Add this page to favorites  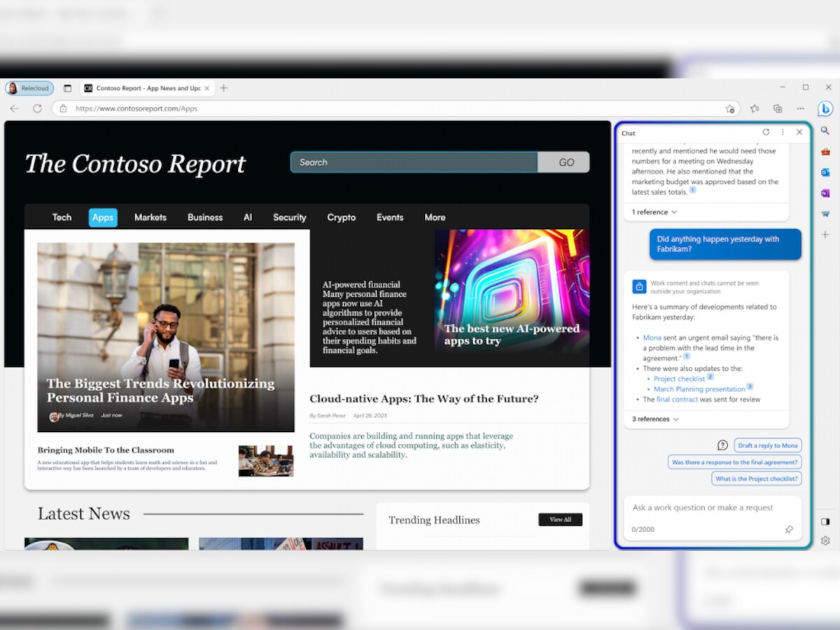point(730,108)
